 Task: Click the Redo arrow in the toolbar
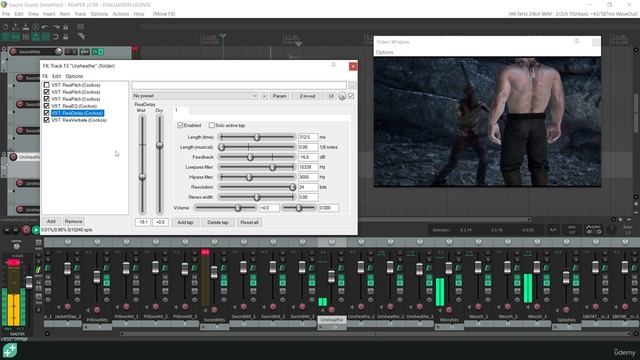[x=56, y=27]
